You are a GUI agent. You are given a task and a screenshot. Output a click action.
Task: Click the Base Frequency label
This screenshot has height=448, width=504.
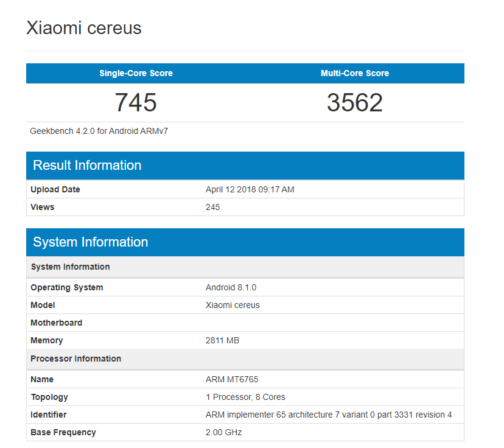(63, 433)
